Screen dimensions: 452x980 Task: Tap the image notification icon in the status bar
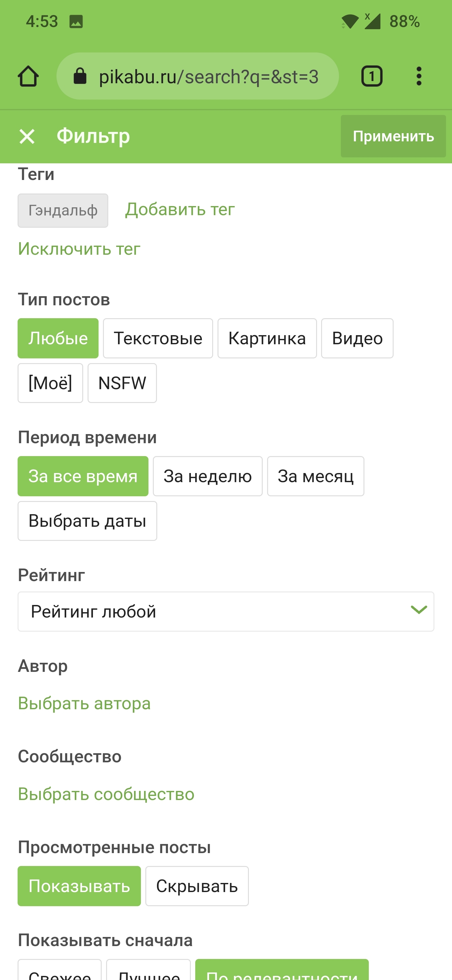(76, 22)
